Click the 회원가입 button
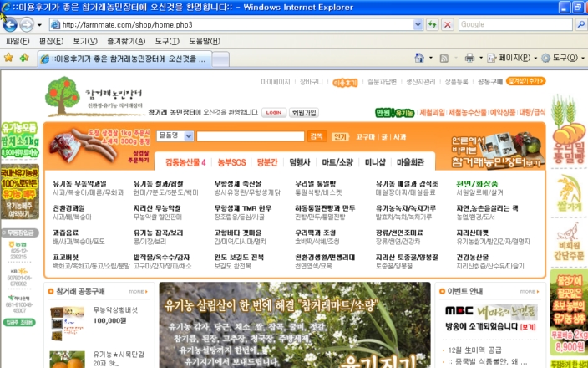Image resolution: width=588 pixels, height=368 pixels. click(x=304, y=113)
